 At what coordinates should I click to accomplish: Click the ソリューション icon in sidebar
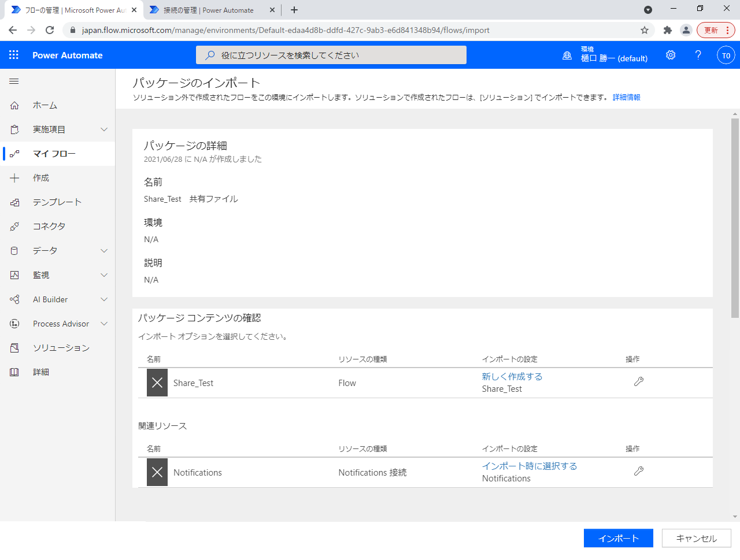point(14,348)
